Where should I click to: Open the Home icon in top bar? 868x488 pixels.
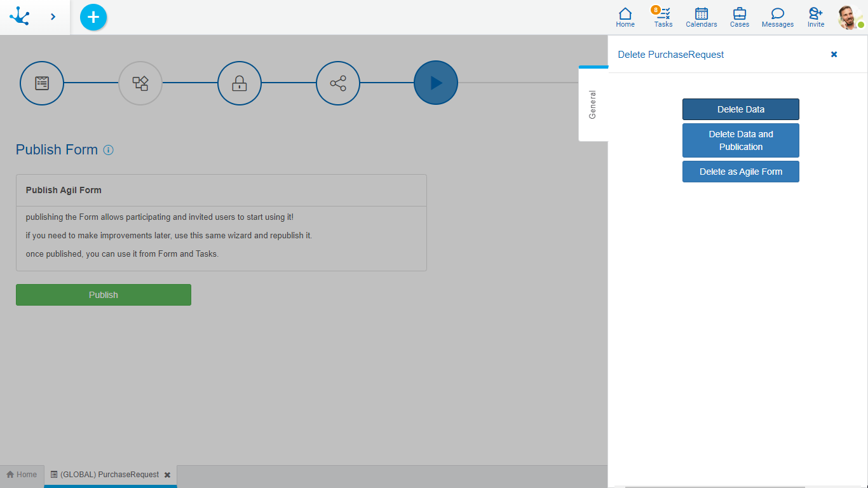click(625, 17)
